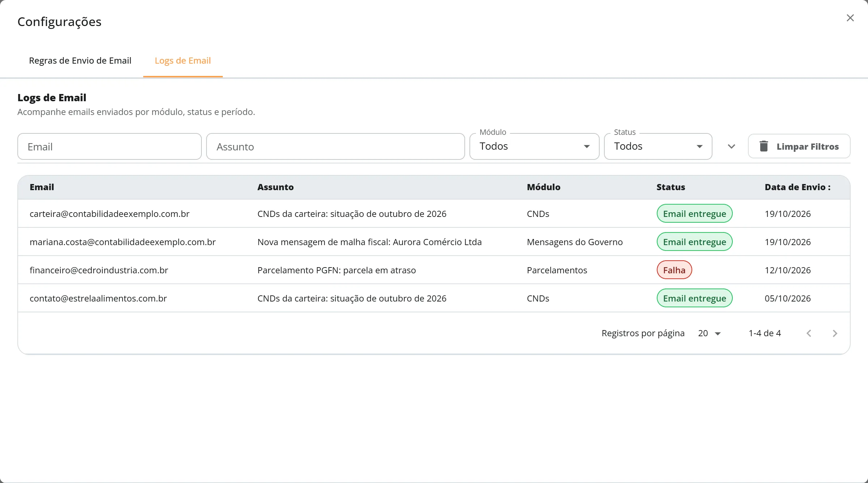This screenshot has height=483, width=868.
Task: Sort by the Status column header
Action: (671, 187)
